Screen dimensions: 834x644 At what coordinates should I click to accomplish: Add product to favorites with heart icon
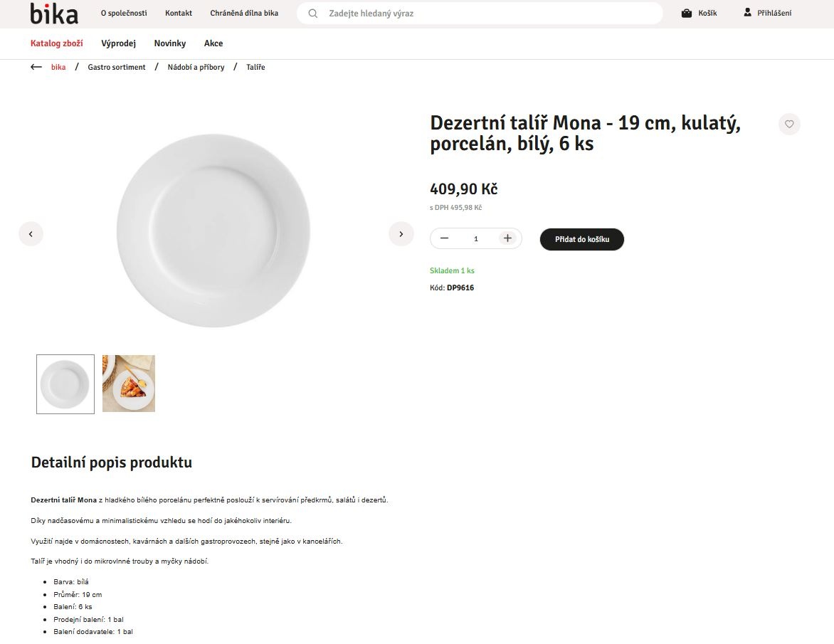[x=789, y=124]
